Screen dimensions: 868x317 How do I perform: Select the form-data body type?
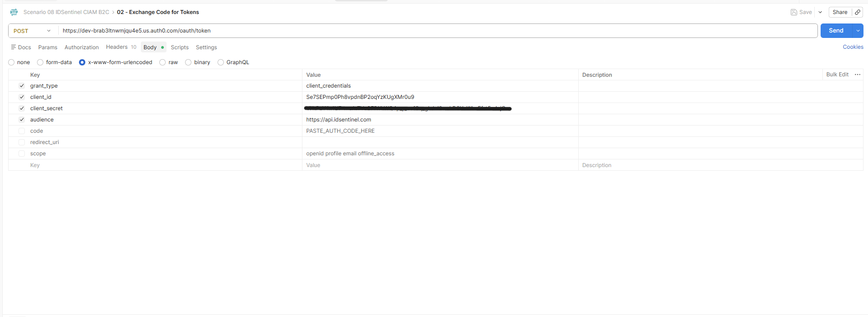pyautogui.click(x=40, y=62)
